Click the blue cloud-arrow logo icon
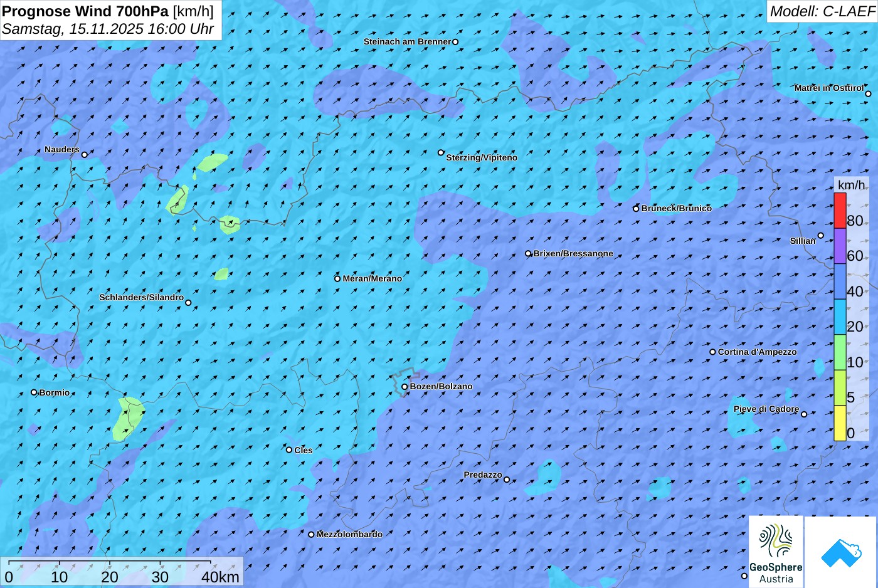The height and width of the screenshot is (588, 878). point(841,552)
